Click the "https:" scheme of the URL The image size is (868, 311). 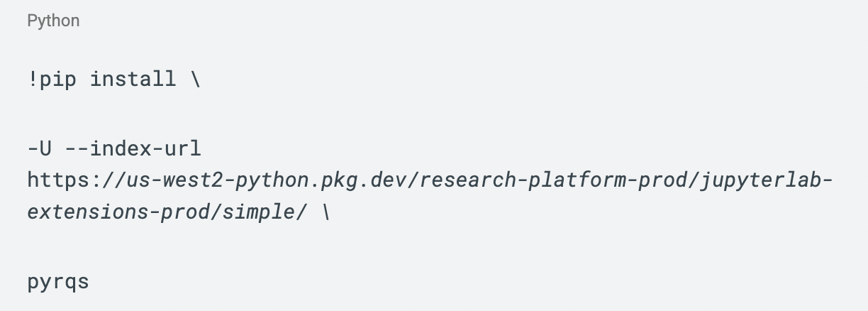[67, 180]
